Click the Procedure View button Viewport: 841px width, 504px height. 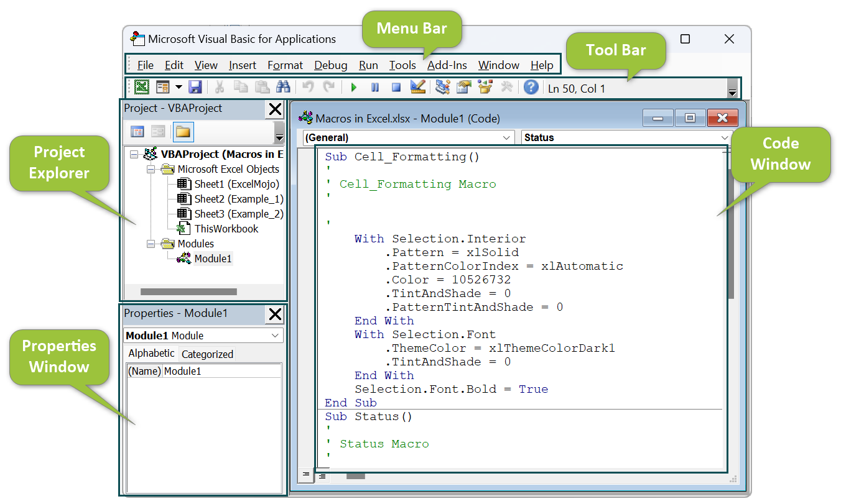pyautogui.click(x=305, y=475)
